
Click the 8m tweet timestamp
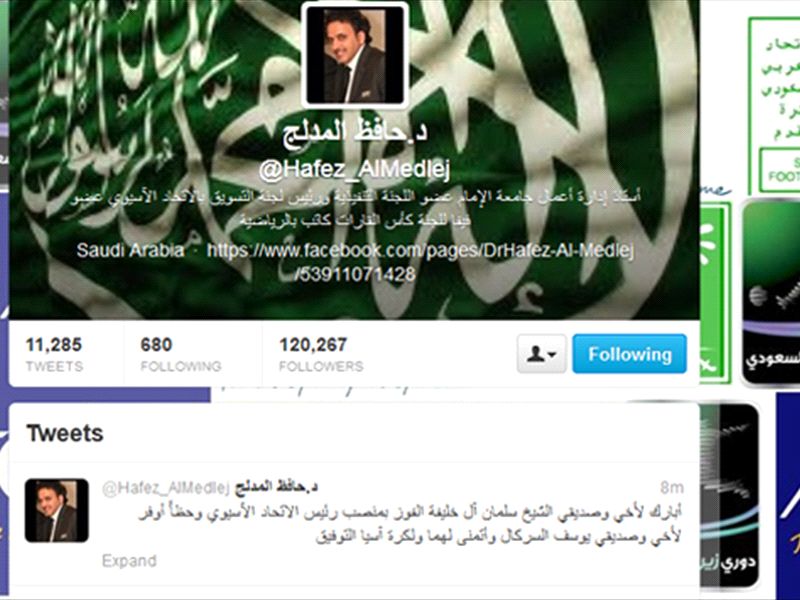[671, 488]
